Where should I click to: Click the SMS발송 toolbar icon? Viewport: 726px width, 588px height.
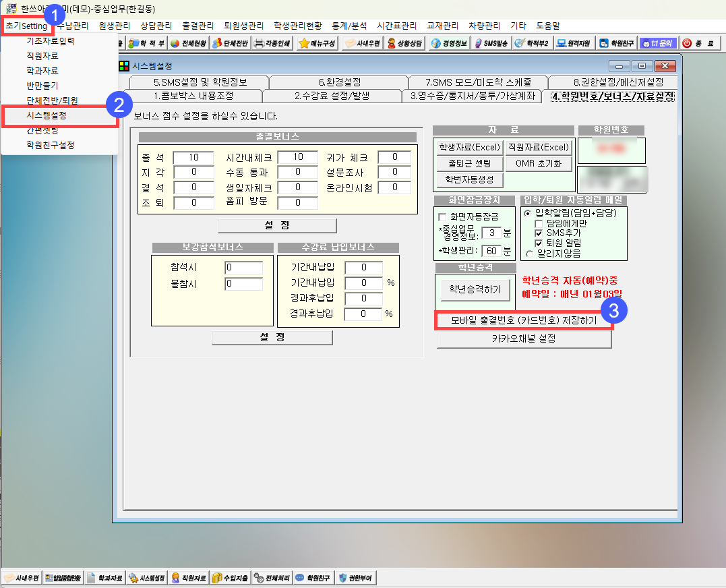coord(491,43)
